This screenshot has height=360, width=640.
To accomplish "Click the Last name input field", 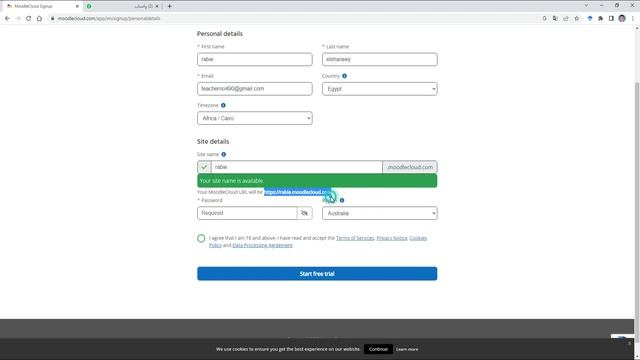I will click(380, 60).
